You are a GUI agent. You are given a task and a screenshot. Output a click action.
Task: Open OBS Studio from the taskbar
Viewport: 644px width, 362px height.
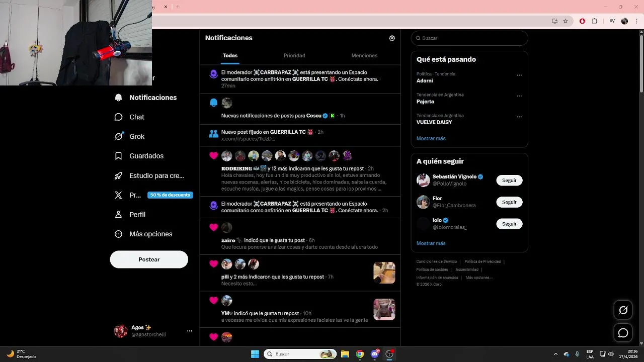click(x=389, y=354)
